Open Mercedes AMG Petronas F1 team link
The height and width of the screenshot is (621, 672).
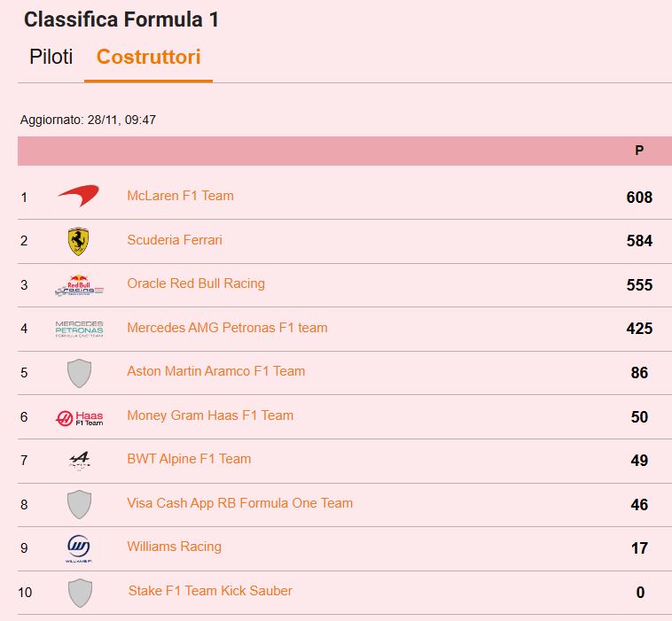[x=227, y=328]
